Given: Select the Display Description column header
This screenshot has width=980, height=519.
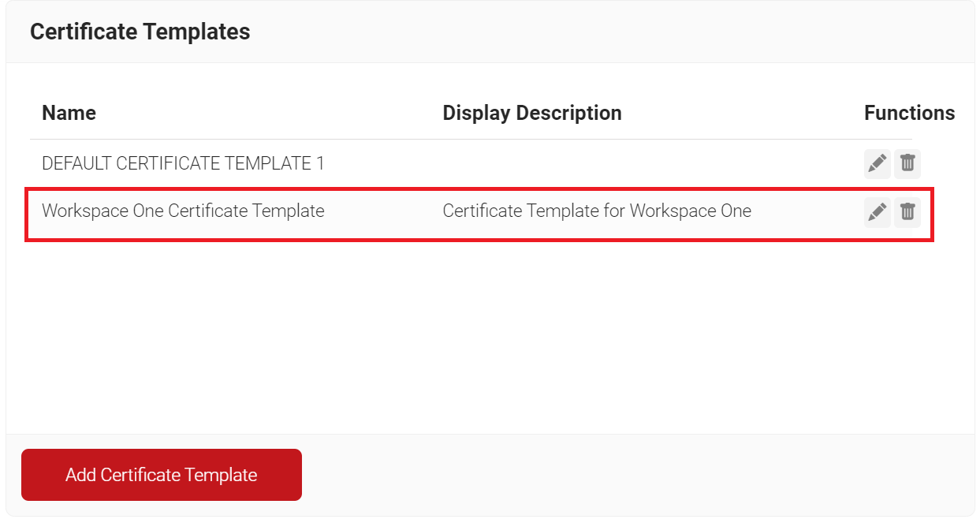Looking at the screenshot, I should pyautogui.click(x=531, y=113).
